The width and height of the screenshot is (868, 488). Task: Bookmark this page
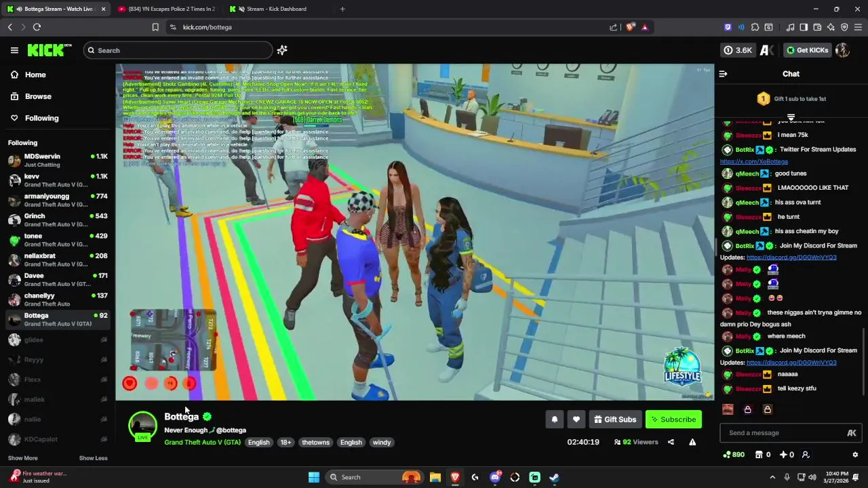tap(155, 27)
